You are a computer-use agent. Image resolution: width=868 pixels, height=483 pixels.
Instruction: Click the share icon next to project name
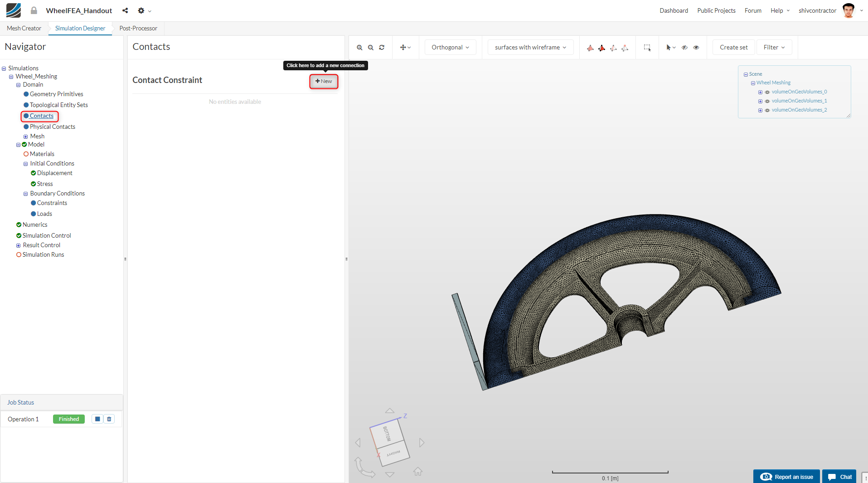click(x=125, y=10)
